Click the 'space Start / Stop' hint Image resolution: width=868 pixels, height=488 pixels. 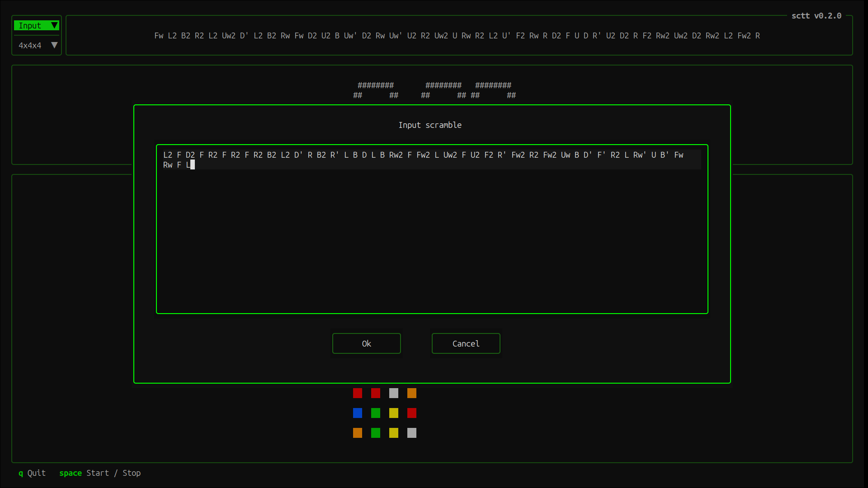[x=100, y=473]
